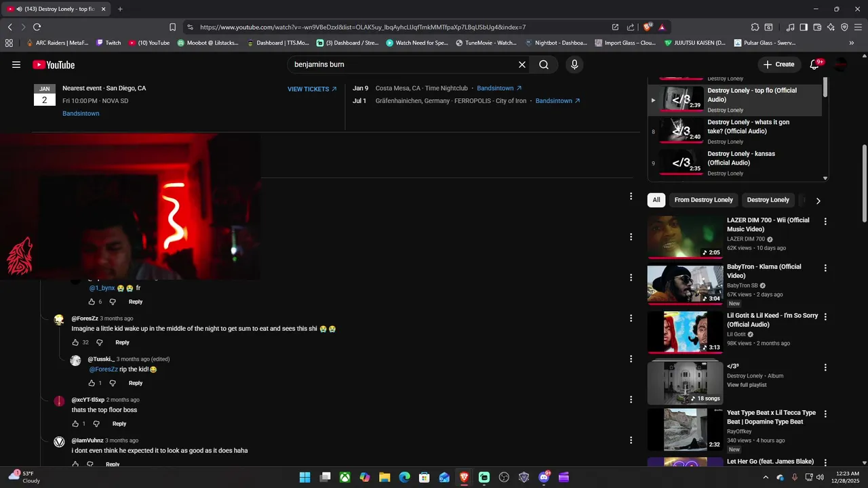Play 'kansas (Official Audio)' from playlist

[x=735, y=163]
